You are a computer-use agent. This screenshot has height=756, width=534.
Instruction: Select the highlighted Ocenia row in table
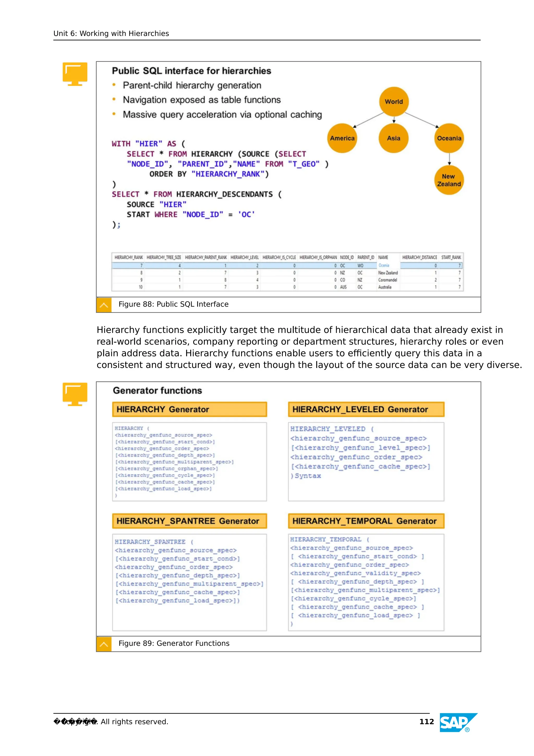point(384,265)
